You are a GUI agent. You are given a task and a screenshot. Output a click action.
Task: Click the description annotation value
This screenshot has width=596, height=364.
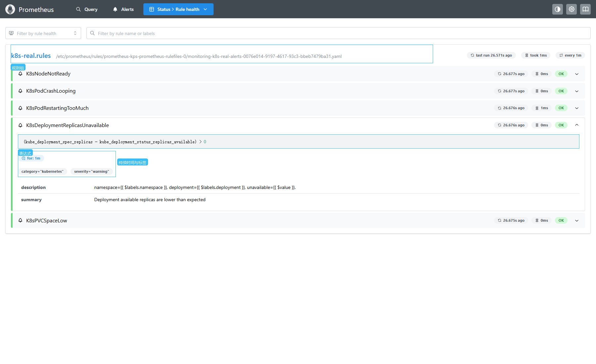click(x=195, y=187)
